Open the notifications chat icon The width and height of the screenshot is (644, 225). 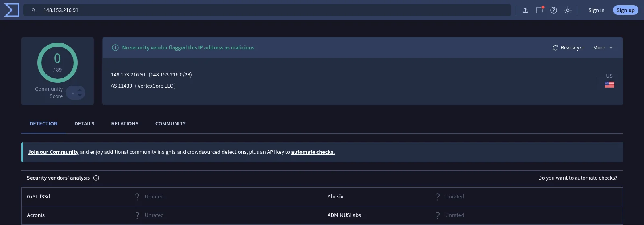pos(539,10)
